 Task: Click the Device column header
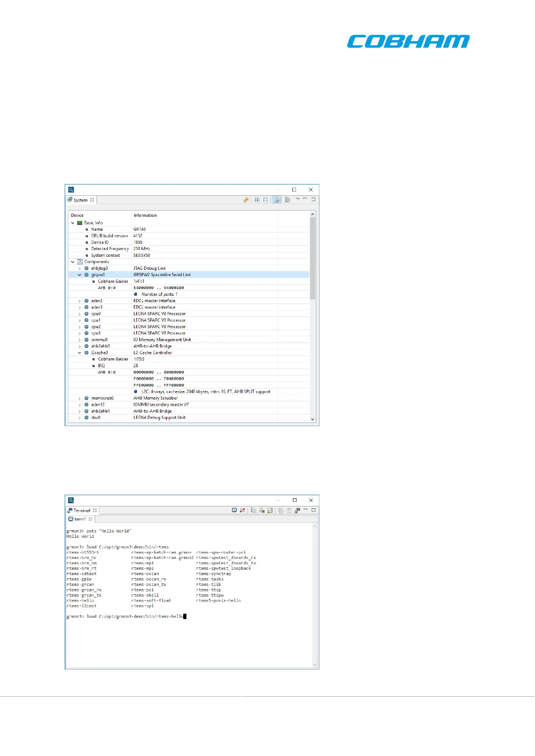point(77,215)
